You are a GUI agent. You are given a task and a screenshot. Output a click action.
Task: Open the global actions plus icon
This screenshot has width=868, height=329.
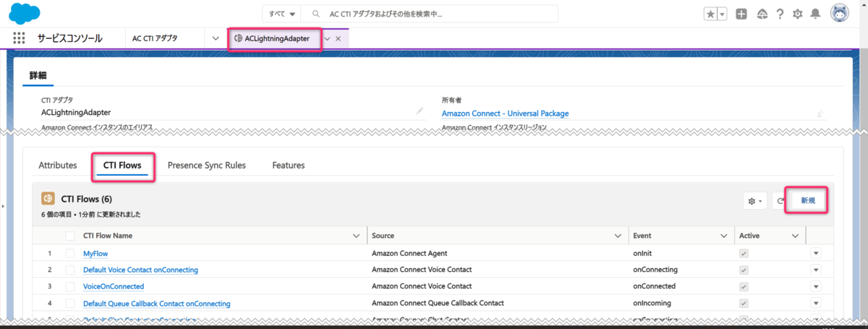(741, 14)
